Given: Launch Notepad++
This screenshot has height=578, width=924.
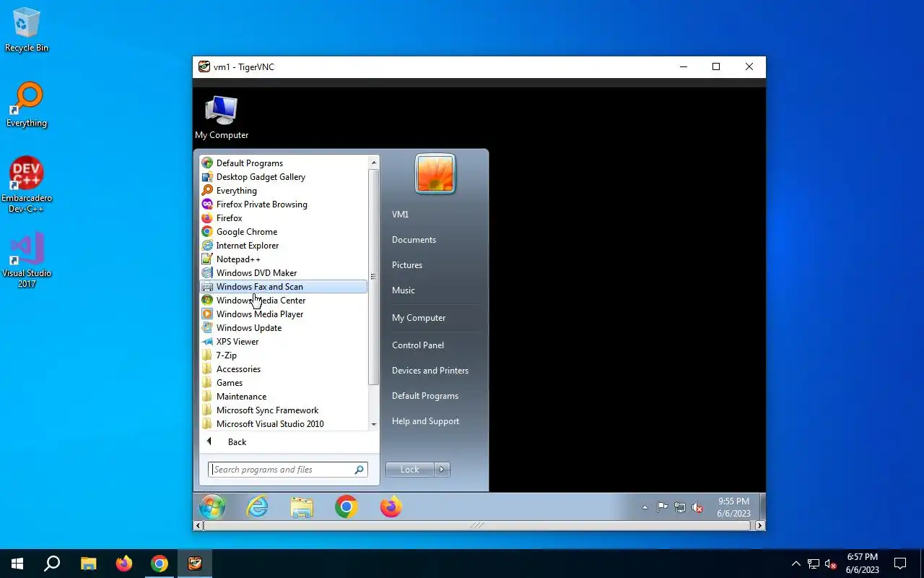Looking at the screenshot, I should click(x=284, y=259).
